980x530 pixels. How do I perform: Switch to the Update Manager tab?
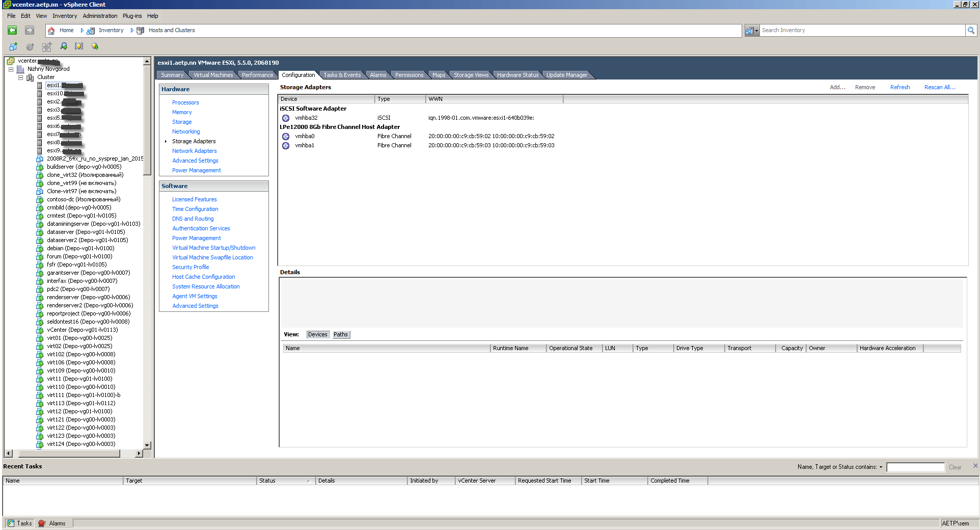pos(567,75)
